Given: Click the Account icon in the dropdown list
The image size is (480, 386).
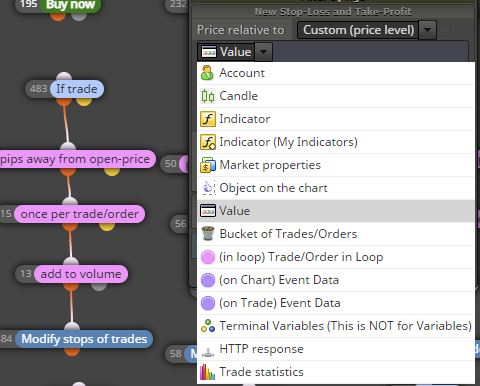Looking at the screenshot, I should tap(207, 73).
